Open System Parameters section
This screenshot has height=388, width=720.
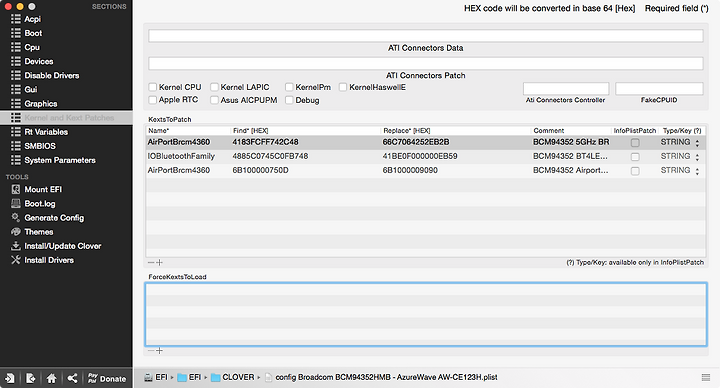[x=60, y=160]
